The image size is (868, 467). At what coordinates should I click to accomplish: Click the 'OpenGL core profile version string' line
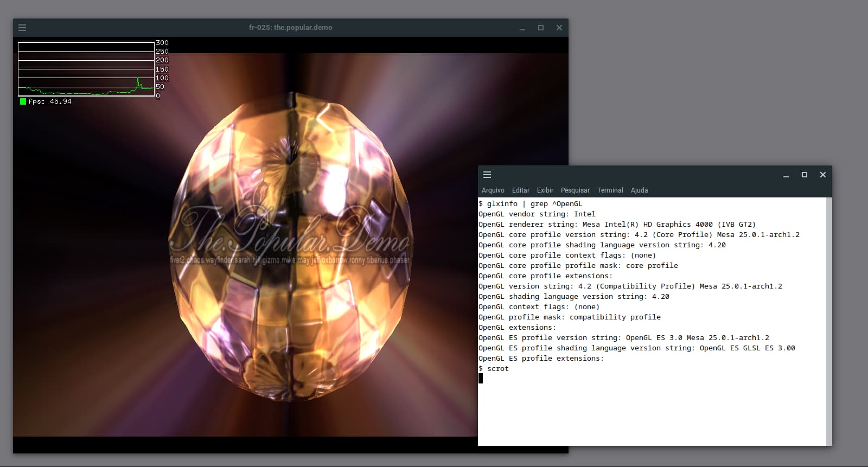pos(639,235)
